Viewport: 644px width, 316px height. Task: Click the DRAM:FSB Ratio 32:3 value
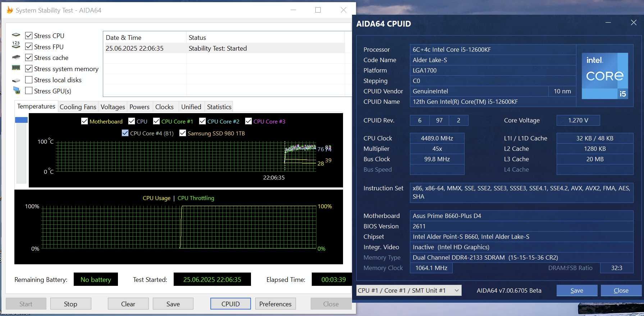point(617,268)
